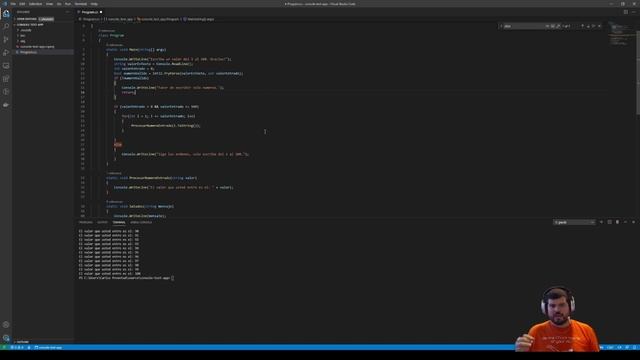The height and width of the screenshot is (360, 640).
Task: Open the editor More Actions ellipsis
Action: click(x=633, y=12)
